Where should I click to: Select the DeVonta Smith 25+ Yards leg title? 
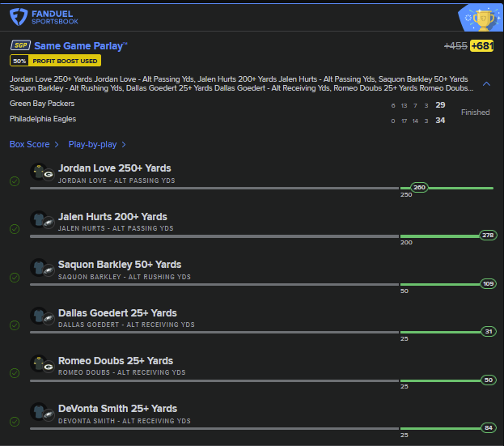click(x=117, y=409)
